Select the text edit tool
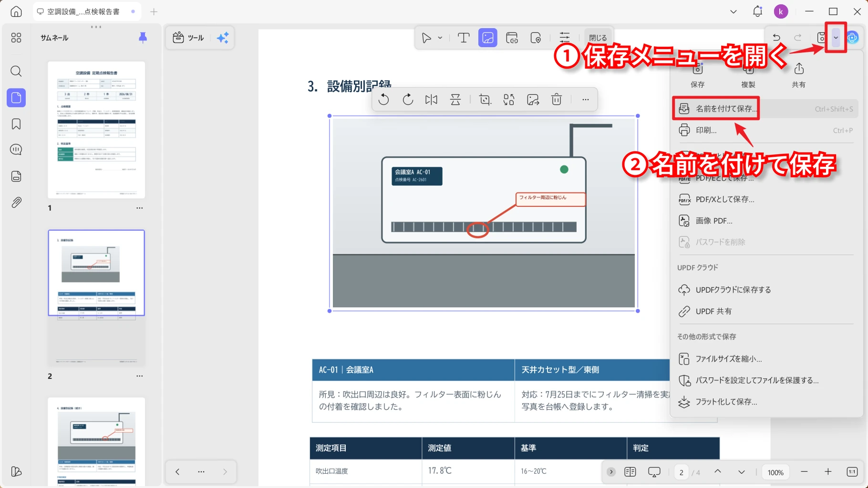 tap(464, 38)
